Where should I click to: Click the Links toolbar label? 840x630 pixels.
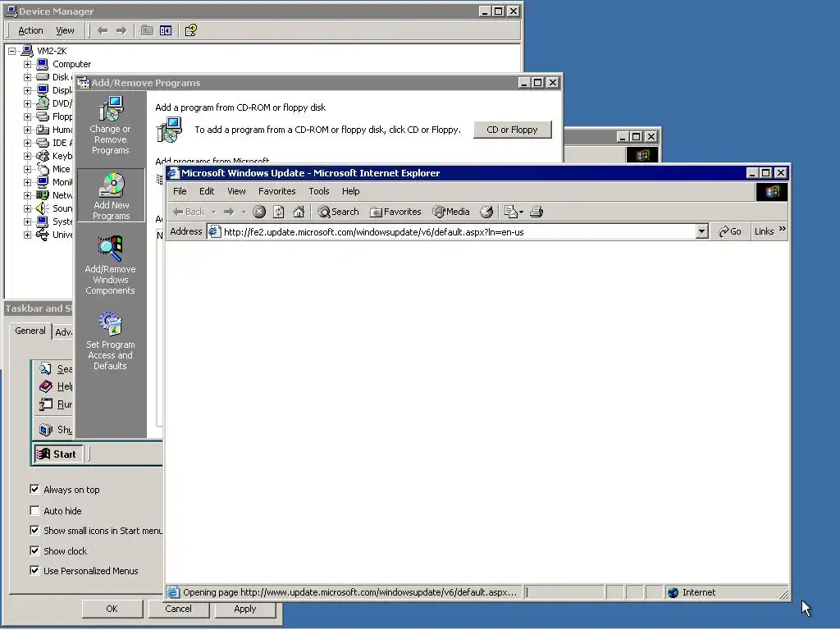764,231
